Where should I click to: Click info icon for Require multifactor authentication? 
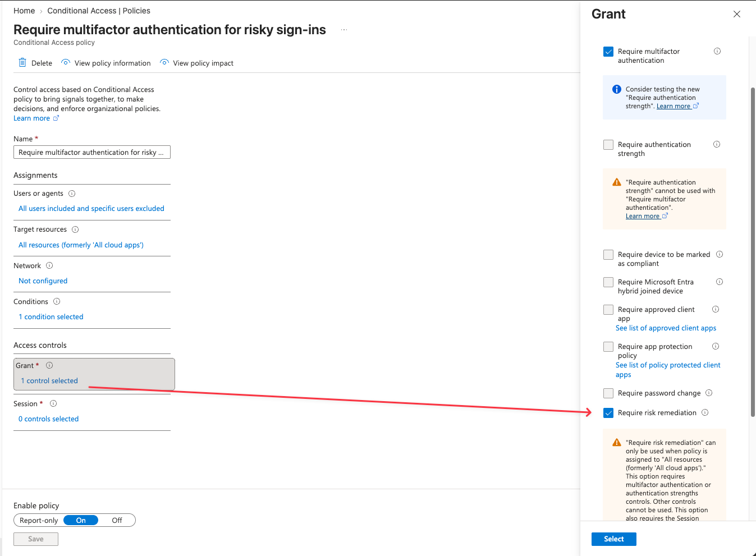coord(717,51)
